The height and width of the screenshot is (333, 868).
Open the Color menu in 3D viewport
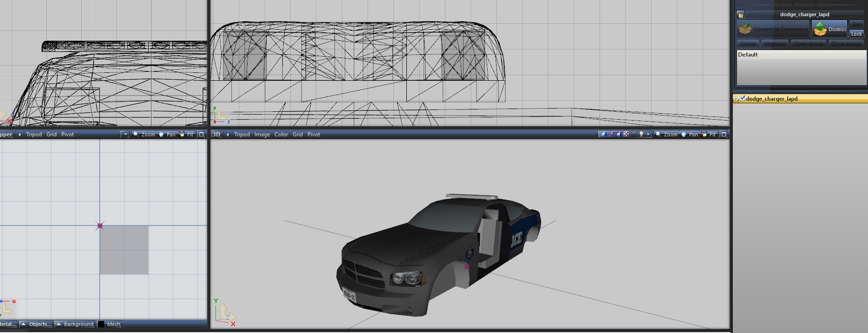pos(281,134)
